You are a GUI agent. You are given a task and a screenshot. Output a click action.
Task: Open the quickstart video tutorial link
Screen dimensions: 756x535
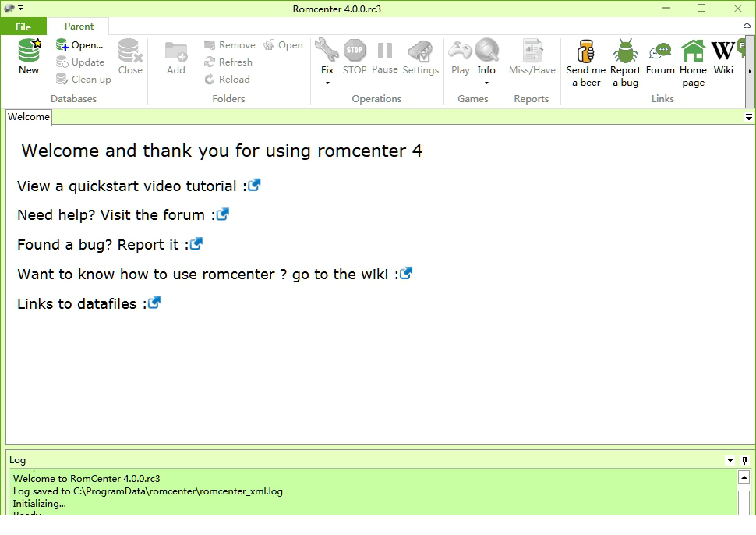click(x=254, y=186)
